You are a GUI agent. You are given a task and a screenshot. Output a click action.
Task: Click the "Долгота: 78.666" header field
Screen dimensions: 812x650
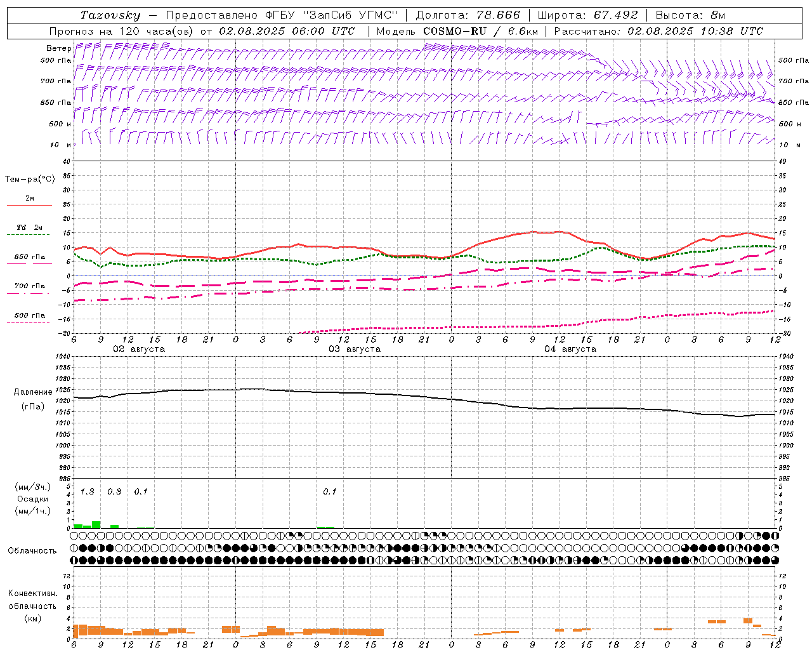(x=468, y=15)
